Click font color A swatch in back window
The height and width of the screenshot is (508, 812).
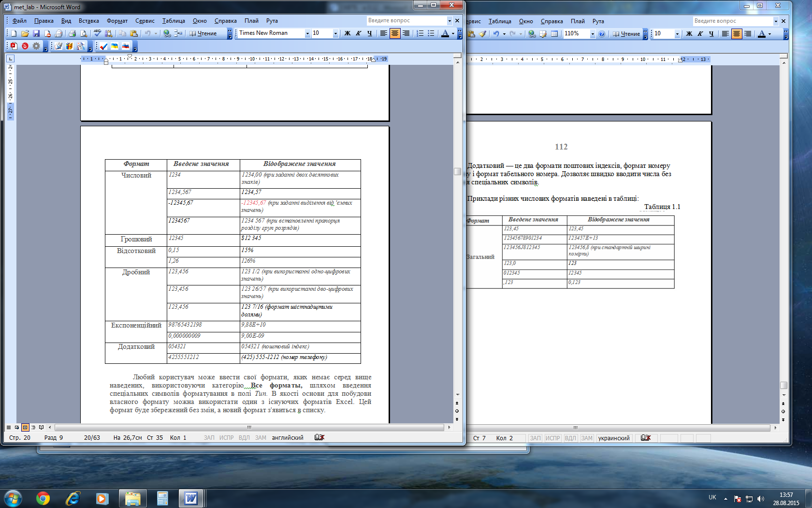pos(762,34)
